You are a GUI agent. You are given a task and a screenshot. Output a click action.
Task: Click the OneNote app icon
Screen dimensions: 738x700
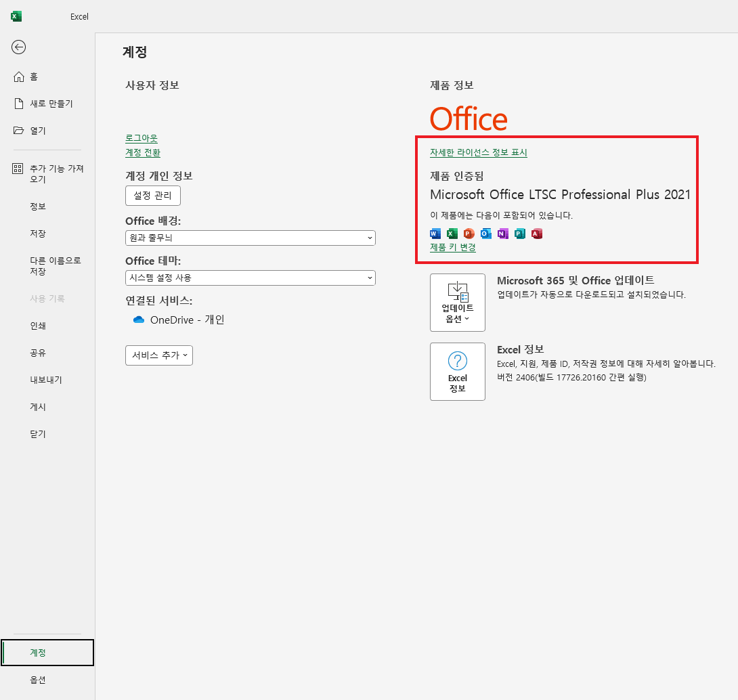pyautogui.click(x=503, y=234)
